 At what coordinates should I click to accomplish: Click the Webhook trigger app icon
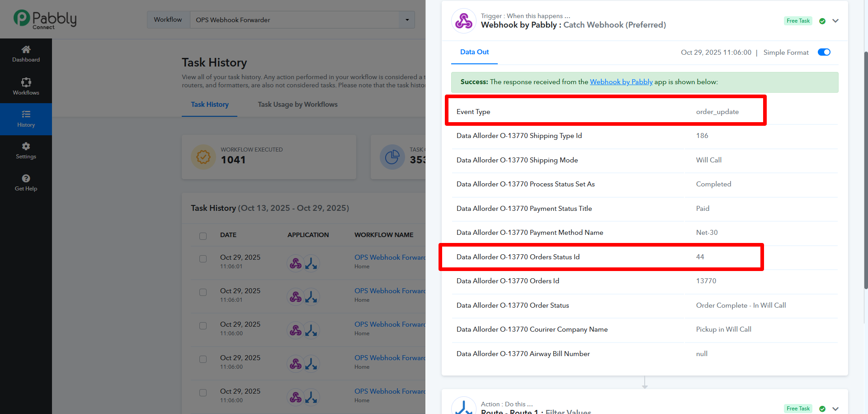463,21
